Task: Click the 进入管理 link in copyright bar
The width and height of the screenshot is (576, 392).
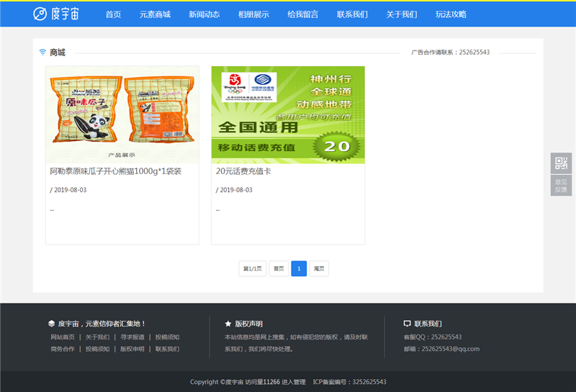Action: [293, 382]
